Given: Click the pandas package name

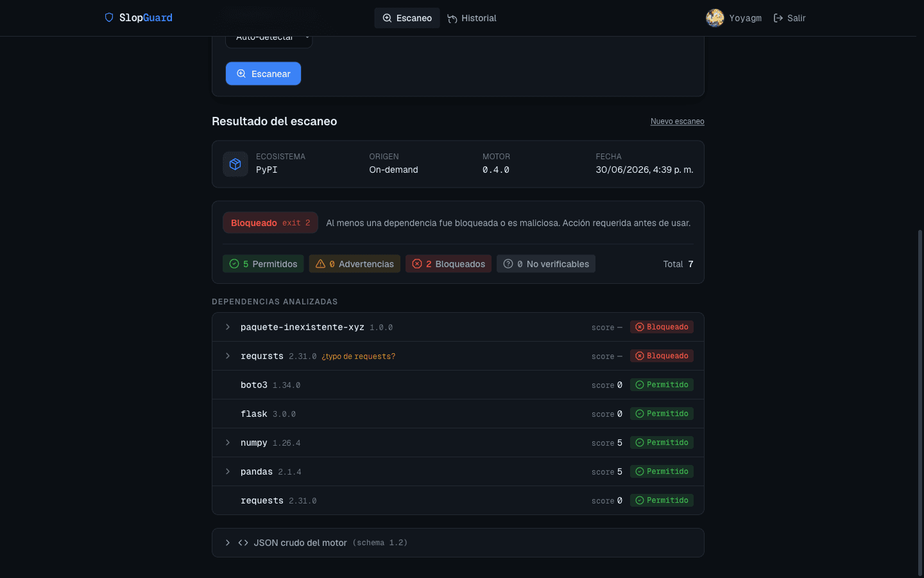Looking at the screenshot, I should (x=257, y=471).
